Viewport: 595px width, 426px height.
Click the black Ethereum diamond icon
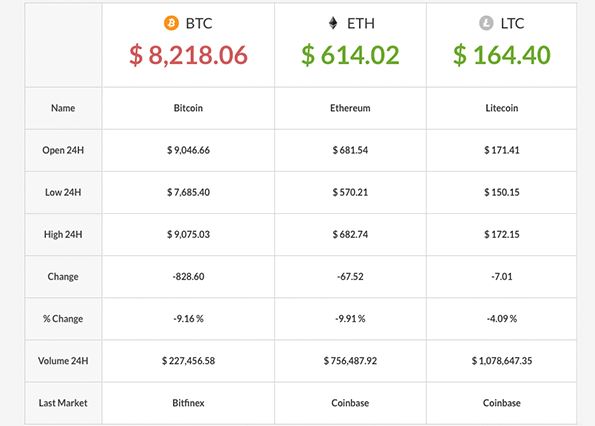[333, 23]
